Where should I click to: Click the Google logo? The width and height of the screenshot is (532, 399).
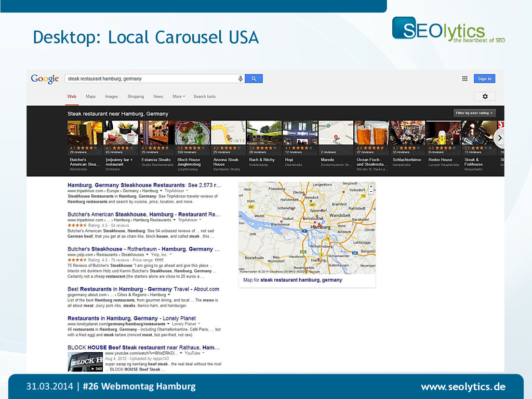point(45,79)
